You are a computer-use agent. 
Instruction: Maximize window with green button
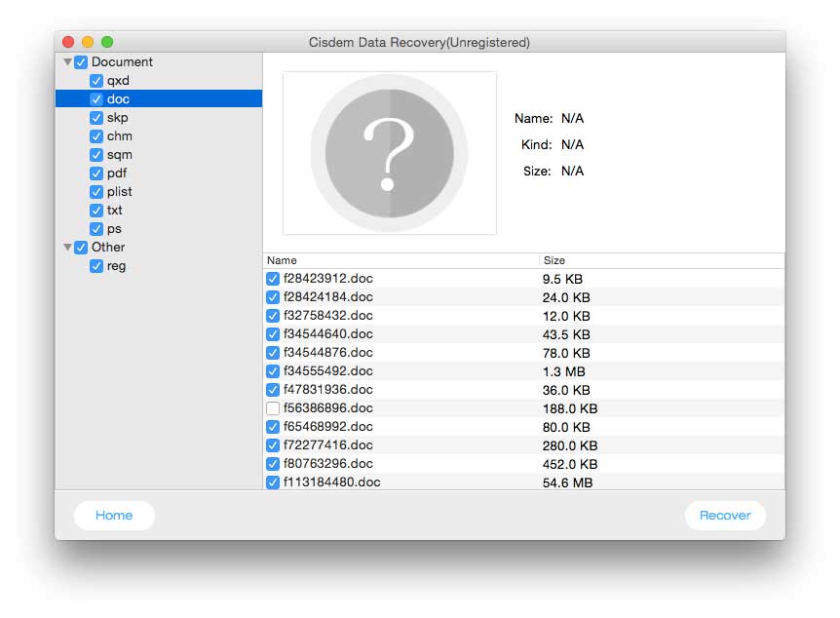[107, 42]
